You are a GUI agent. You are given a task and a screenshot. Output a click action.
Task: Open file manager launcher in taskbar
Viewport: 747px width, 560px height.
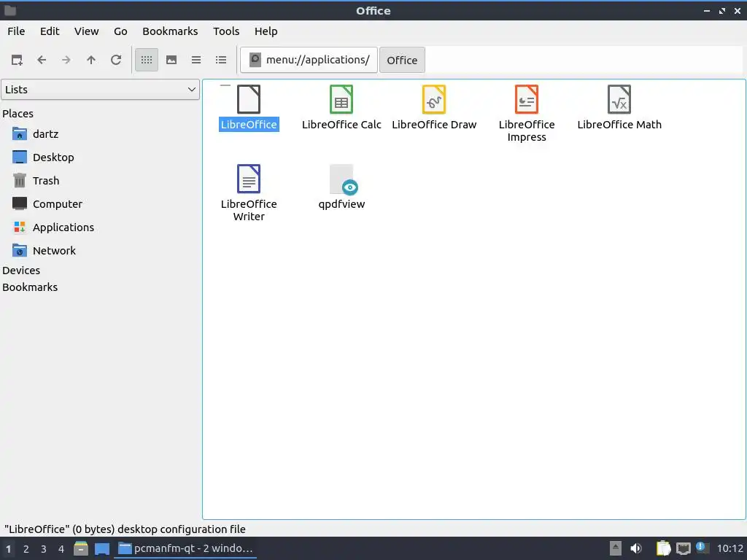pyautogui.click(x=80, y=548)
